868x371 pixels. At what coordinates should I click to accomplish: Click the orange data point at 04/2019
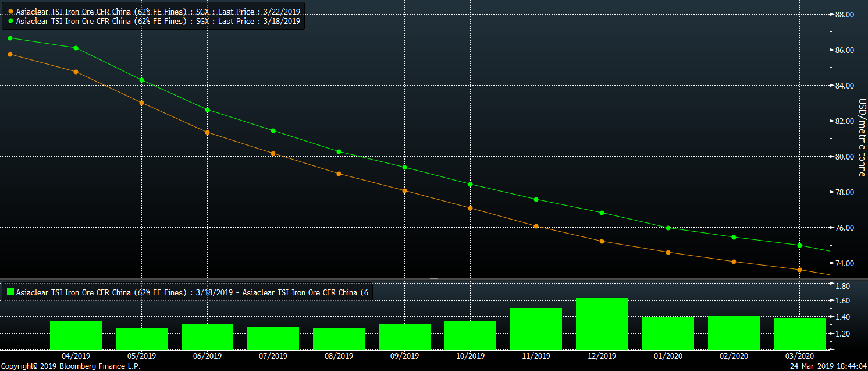76,72
